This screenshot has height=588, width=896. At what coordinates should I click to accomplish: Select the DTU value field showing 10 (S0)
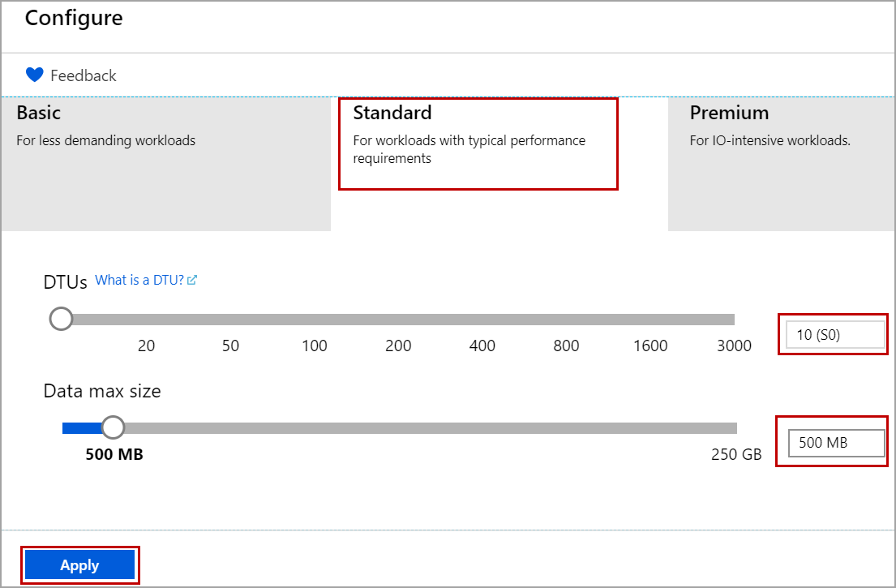834,333
